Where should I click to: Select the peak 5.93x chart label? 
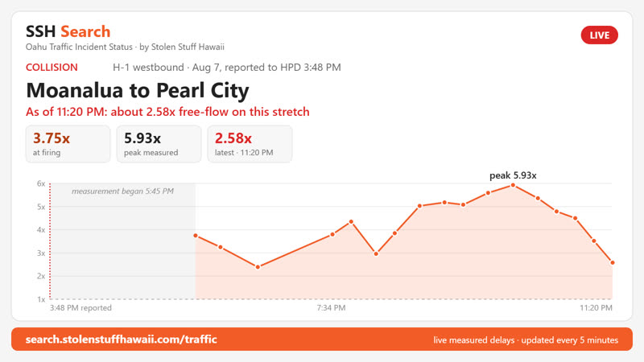pos(513,175)
